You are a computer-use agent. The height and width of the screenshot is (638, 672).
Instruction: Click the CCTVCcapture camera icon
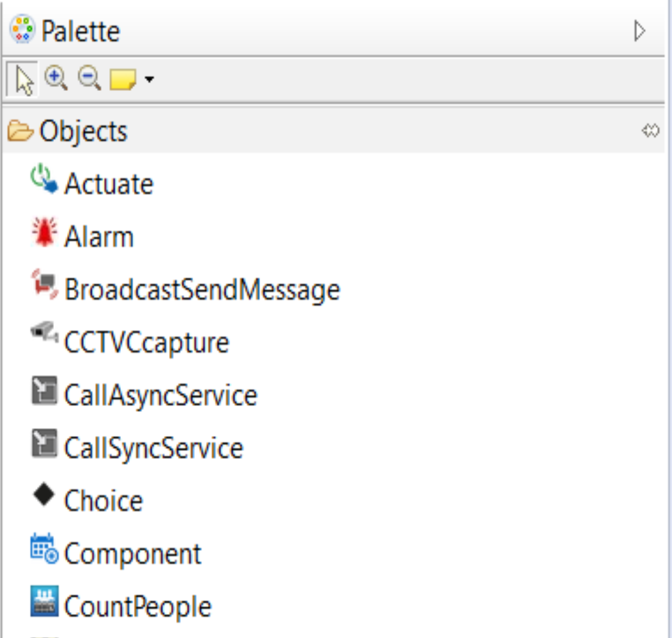pyautogui.click(x=44, y=334)
